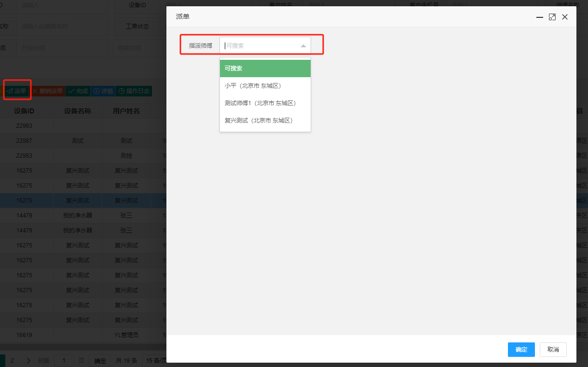Viewport: 588px width, 367px height.
Task: Click the 派单 toolbar button in background page
Action: [17, 91]
